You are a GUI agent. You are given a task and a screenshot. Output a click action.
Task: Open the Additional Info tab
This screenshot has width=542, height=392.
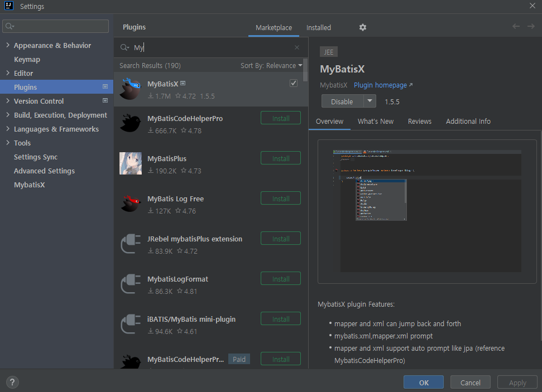click(468, 122)
